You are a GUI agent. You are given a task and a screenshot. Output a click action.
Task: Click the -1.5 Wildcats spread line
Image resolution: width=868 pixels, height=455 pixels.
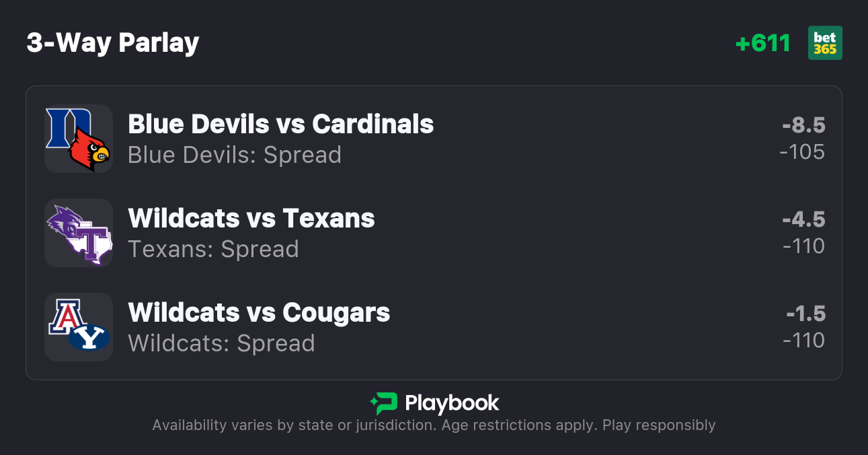tap(805, 314)
